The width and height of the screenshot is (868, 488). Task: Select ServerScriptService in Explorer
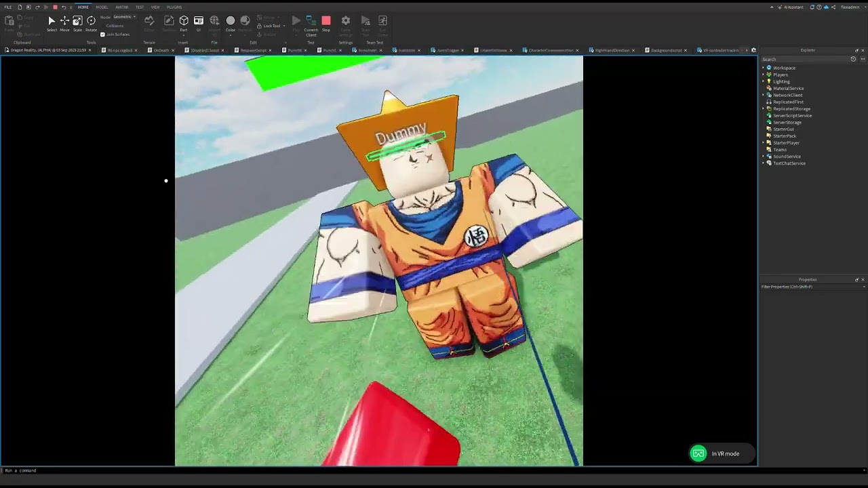[792, 115]
